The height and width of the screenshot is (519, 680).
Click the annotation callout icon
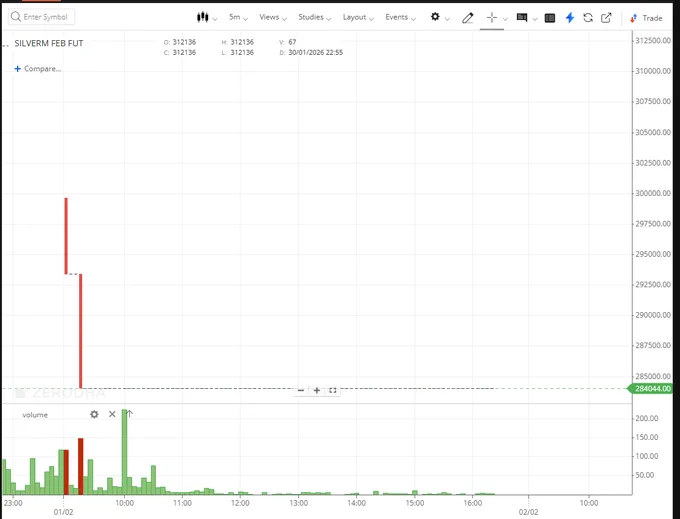tap(522, 17)
